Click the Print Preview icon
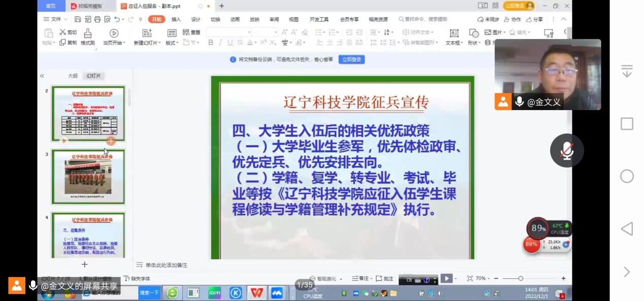 pos(107,19)
